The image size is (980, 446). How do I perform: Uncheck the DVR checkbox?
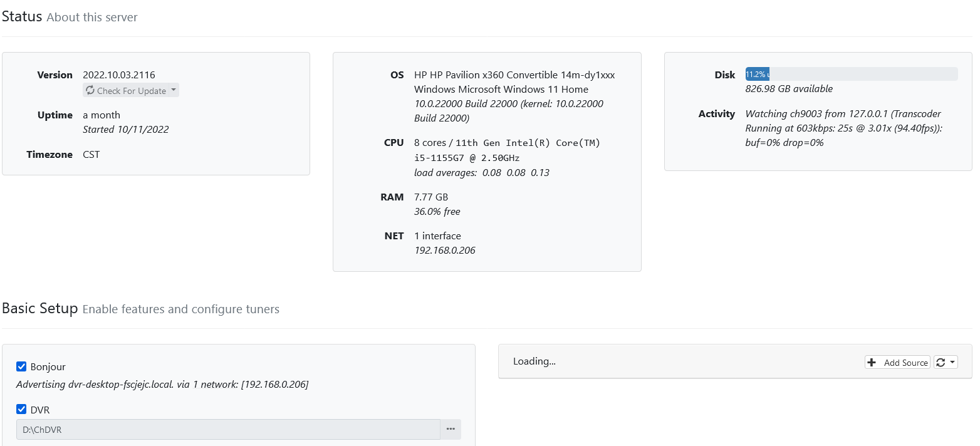tap(21, 410)
